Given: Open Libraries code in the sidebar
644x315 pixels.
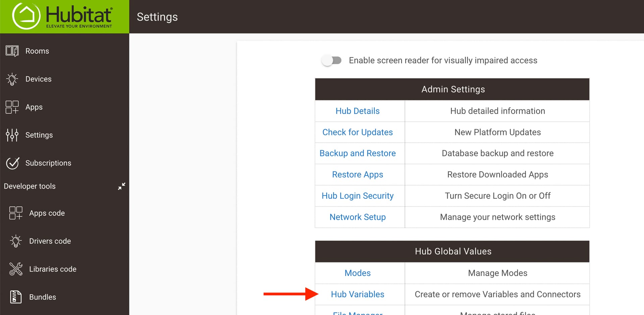Looking at the screenshot, I should tap(53, 269).
